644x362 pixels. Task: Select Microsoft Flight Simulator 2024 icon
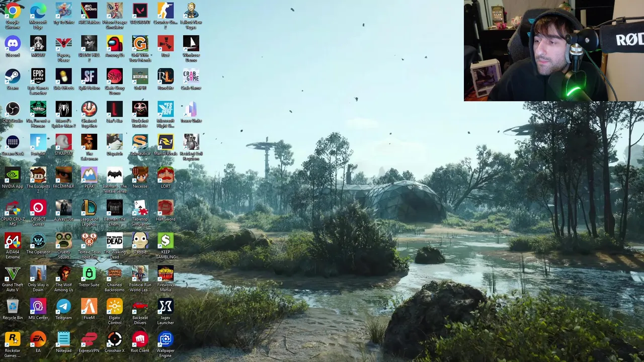pos(166,109)
